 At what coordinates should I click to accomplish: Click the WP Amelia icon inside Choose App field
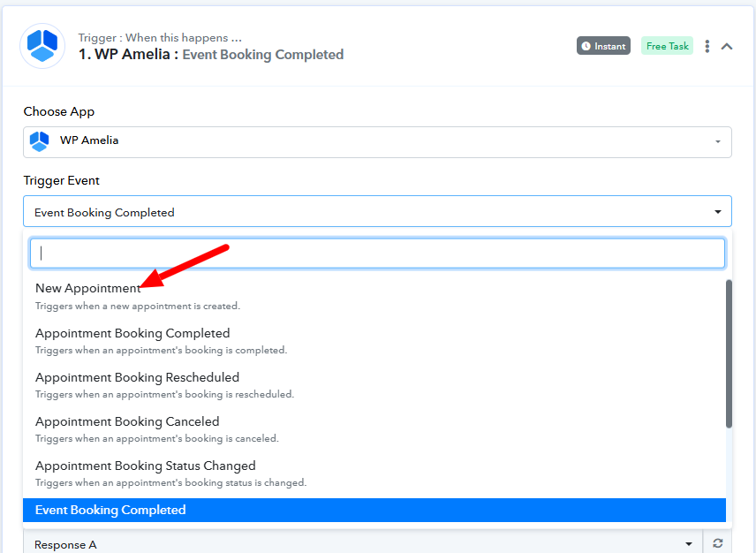40,141
